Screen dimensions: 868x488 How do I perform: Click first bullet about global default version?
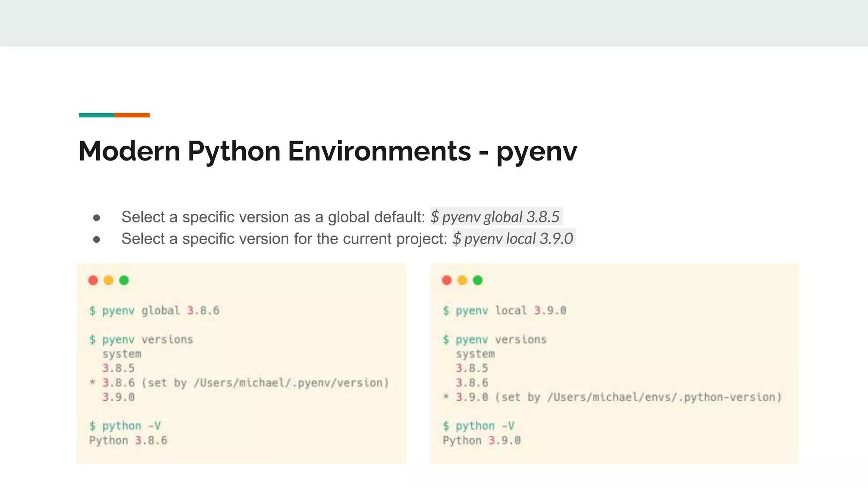(273, 217)
